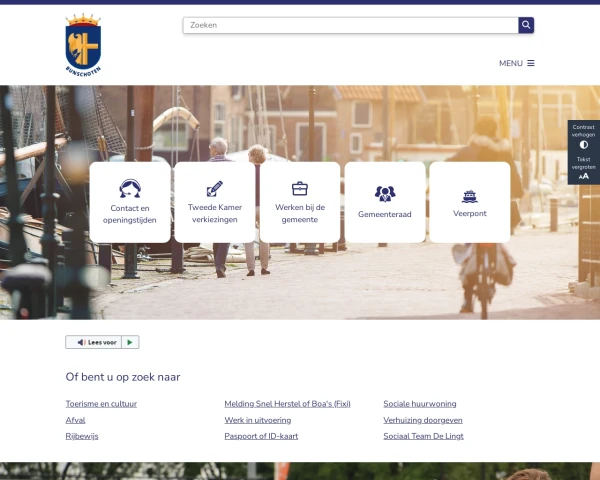Open the Sociale huurwoning link

coord(419,404)
